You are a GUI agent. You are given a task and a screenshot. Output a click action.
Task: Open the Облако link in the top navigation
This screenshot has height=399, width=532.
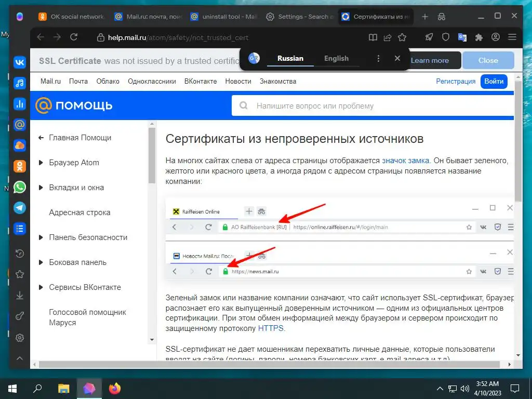pos(108,82)
